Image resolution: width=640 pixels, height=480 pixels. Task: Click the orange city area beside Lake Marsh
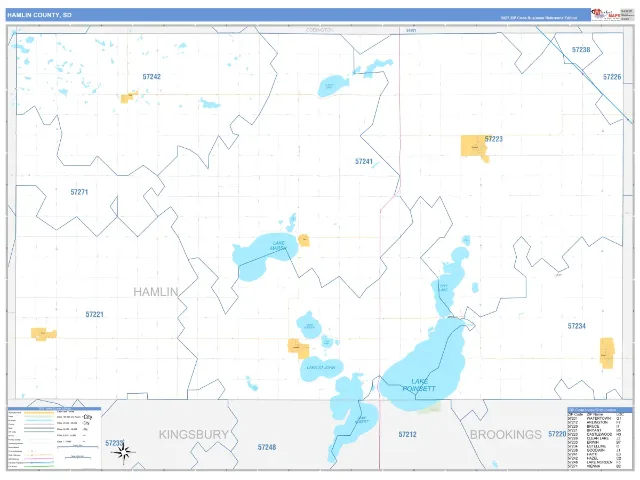304,240
